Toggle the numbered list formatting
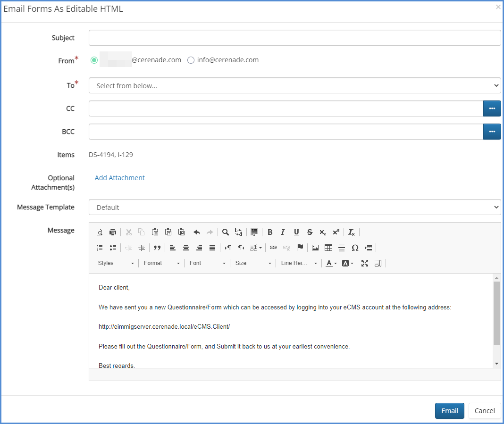 click(100, 248)
